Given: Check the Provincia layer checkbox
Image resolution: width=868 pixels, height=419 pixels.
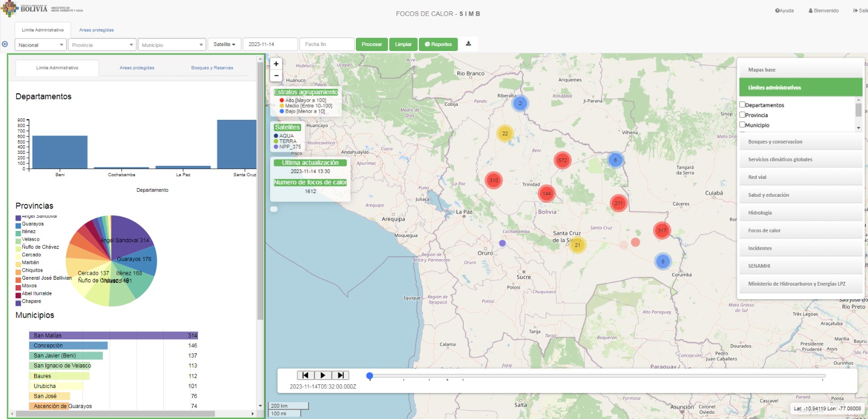Looking at the screenshot, I should 742,114.
